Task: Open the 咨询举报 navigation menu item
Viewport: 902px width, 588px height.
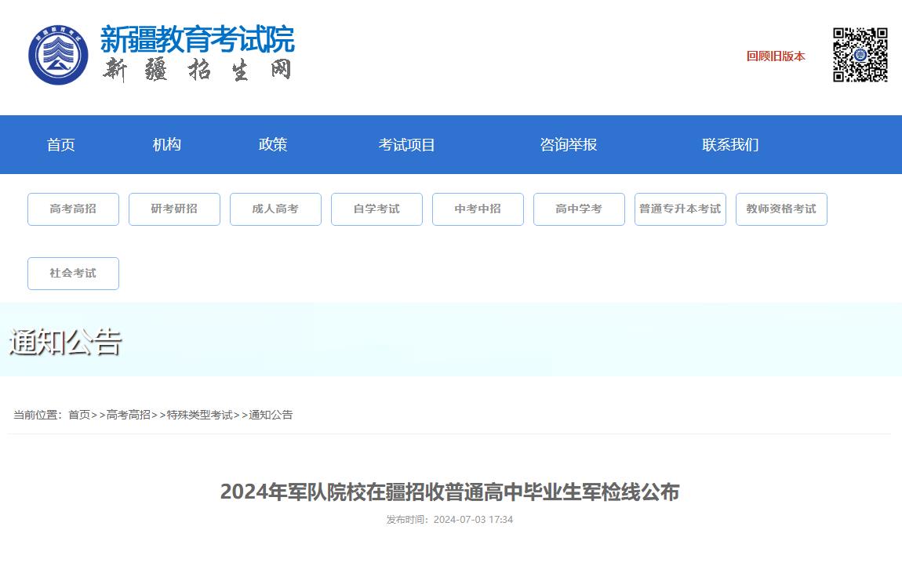Action: (x=569, y=144)
